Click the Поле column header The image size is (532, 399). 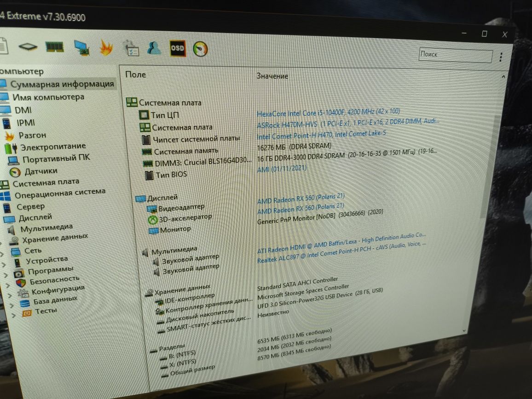(135, 74)
